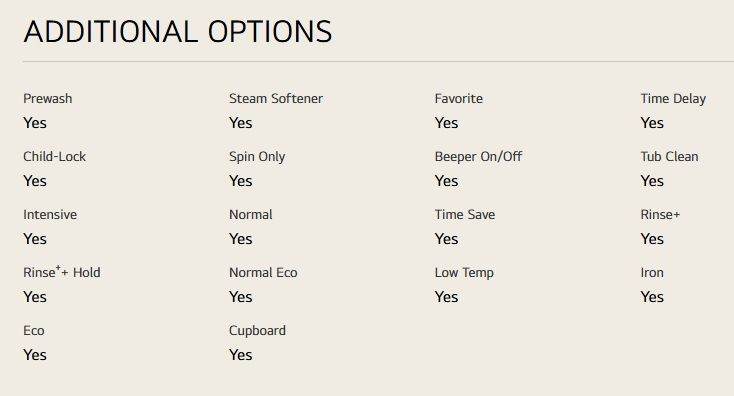Viewport: 734px width, 396px height.
Task: Click the Yes value under Tub Clean
Action: (652, 181)
